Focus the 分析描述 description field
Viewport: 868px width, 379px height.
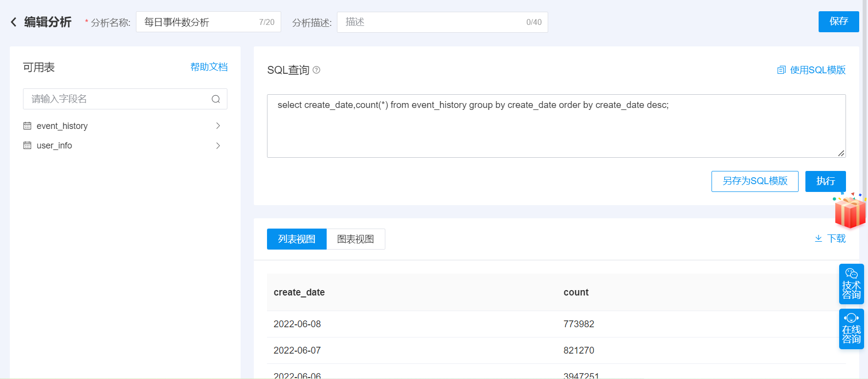443,22
